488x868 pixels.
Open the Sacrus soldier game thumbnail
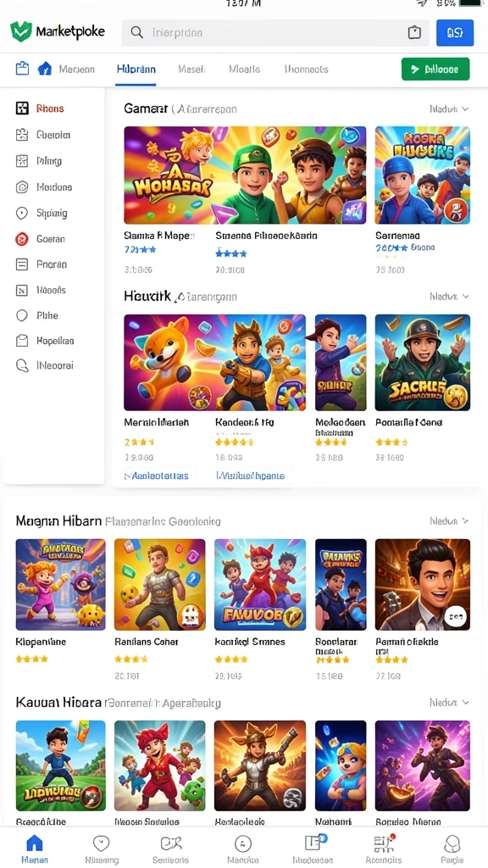pyautogui.click(x=422, y=363)
